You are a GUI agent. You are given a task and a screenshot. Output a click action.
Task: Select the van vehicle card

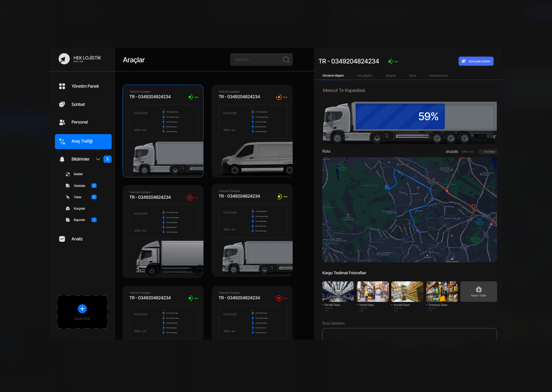point(252,131)
